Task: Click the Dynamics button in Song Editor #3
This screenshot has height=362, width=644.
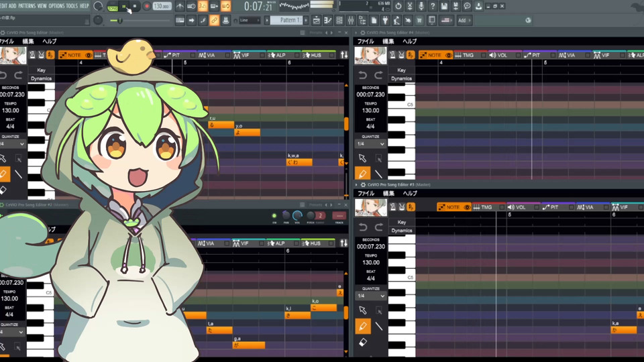Action: pos(401,231)
